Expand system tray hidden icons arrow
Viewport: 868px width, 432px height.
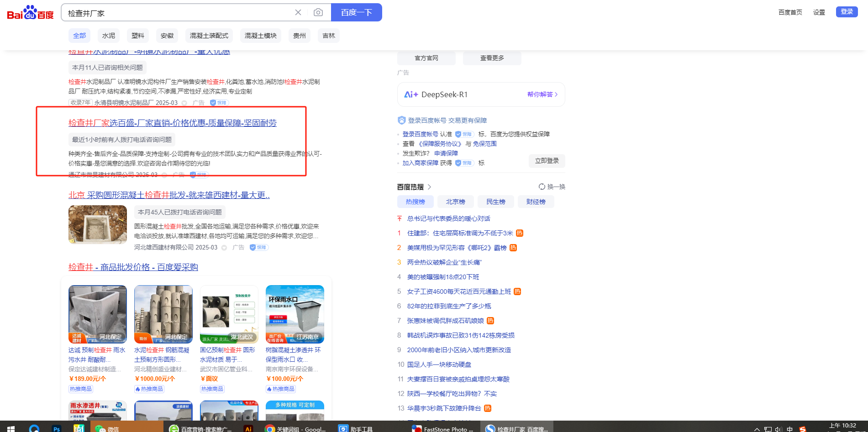[x=757, y=429]
